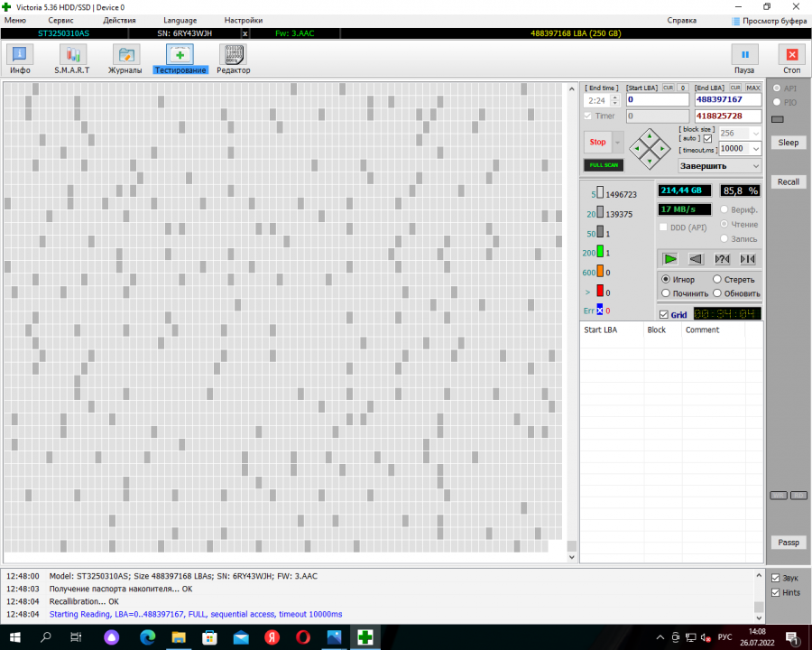Viewport: 812px width, 650px height.
Task: Click the reverse scan arrow button
Action: click(x=696, y=259)
